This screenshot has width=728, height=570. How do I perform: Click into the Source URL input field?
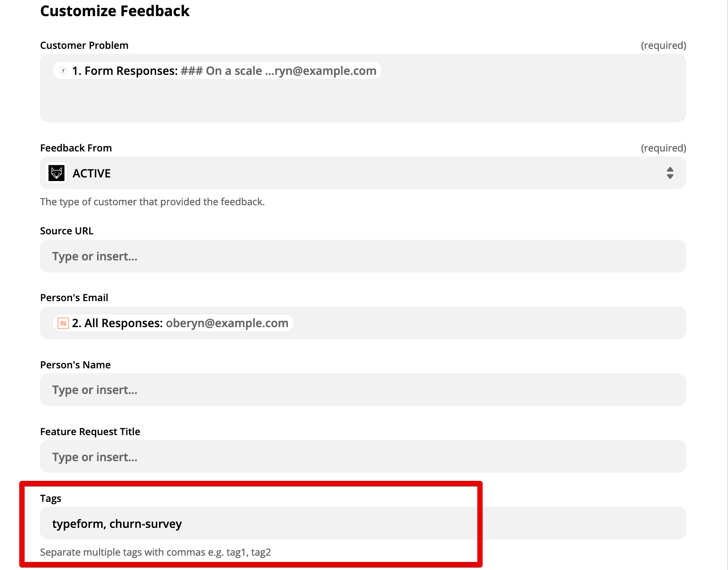click(x=363, y=256)
